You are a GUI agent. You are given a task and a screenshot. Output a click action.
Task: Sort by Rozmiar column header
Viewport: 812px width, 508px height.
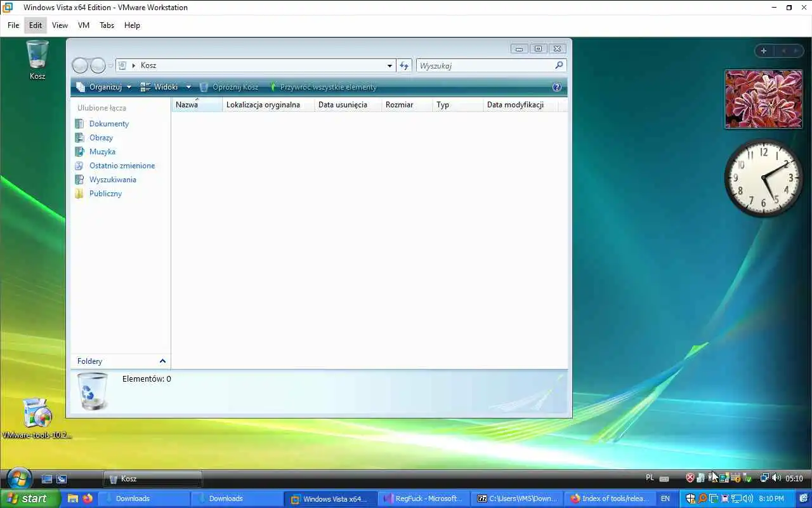click(407, 105)
